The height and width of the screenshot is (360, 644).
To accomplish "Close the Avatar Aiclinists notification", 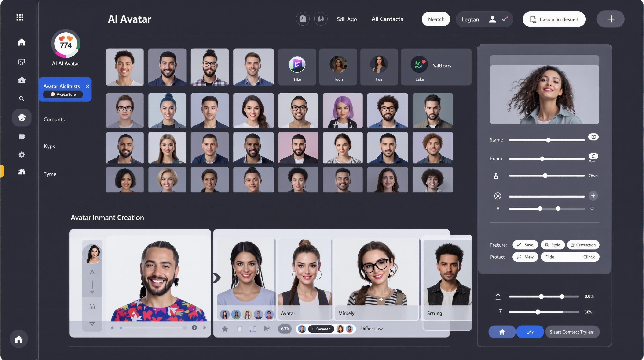I will [x=88, y=86].
